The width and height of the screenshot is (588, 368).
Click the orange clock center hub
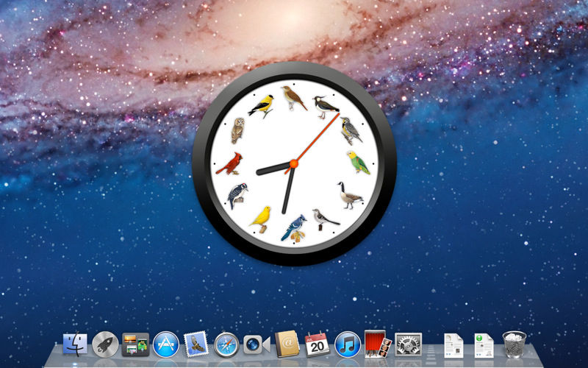point(293,163)
